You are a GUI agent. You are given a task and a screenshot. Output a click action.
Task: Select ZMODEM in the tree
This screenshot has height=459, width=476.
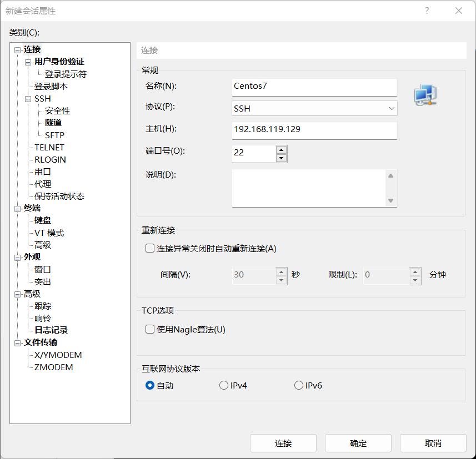point(53,367)
